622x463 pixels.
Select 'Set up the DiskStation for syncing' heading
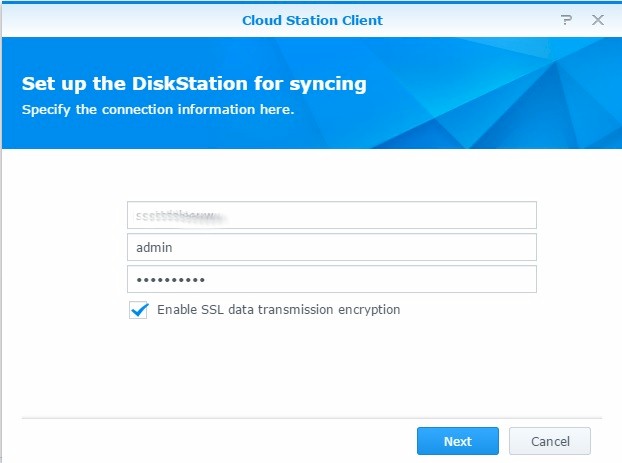[x=194, y=84]
